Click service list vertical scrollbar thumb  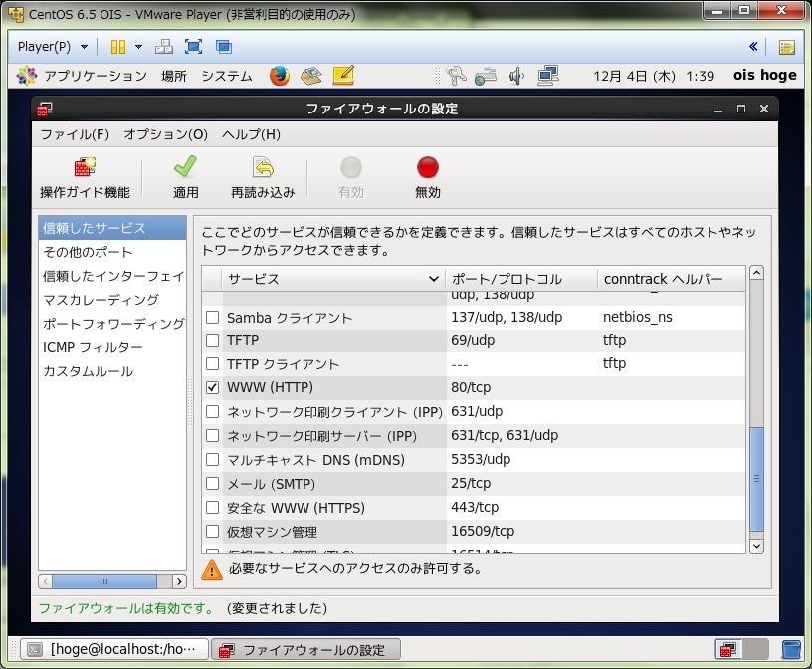tap(756, 479)
